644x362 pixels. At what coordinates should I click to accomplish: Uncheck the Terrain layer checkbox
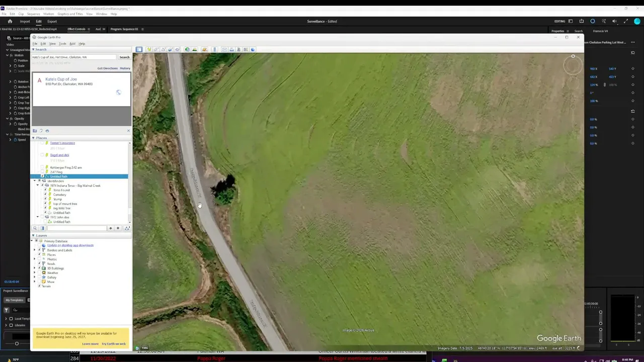pos(40,286)
